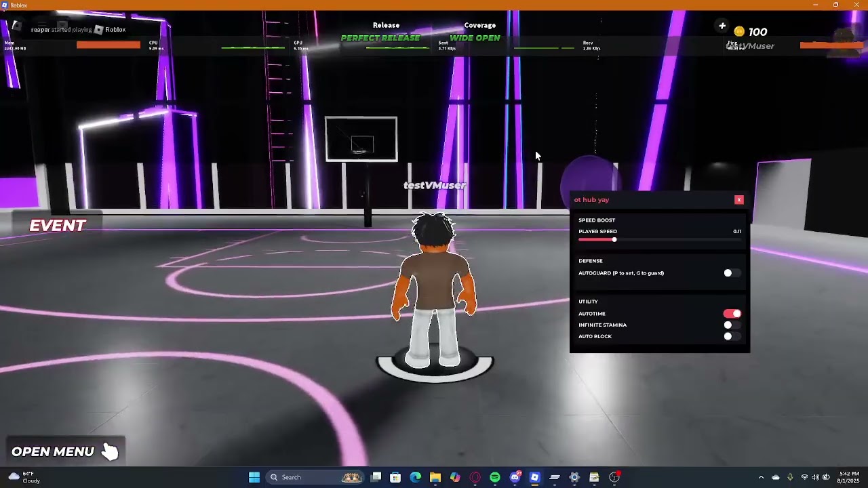Open Microsoft Edge from taskbar
This screenshot has height=488, width=868.
tap(416, 477)
